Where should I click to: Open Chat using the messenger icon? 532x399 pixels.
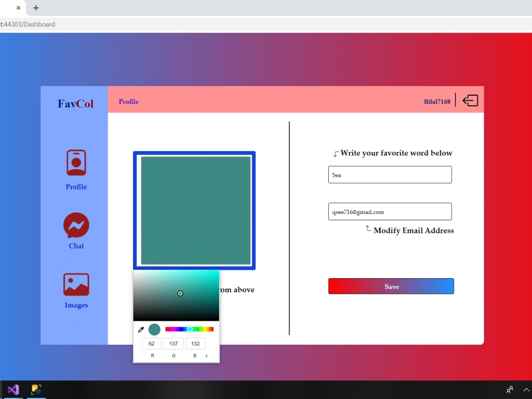click(x=76, y=225)
